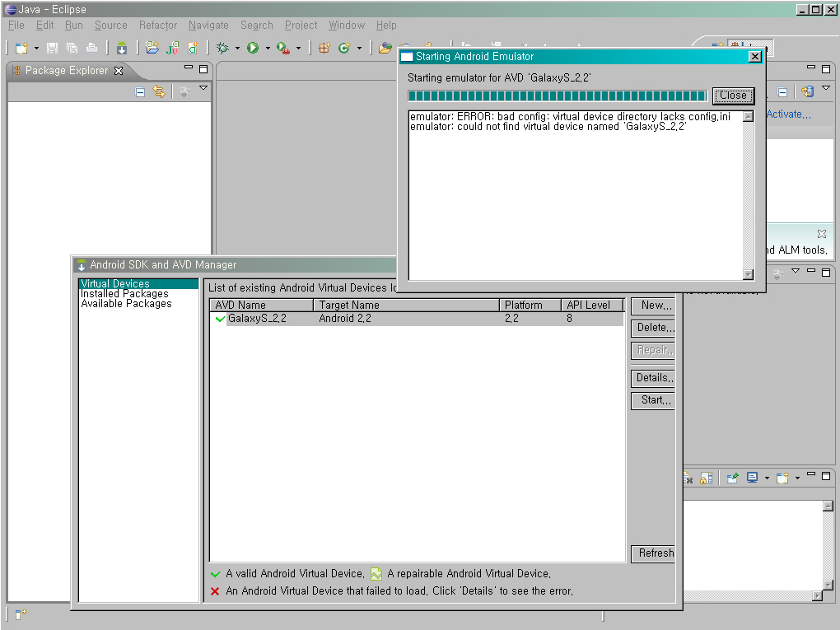Click the Save All toolbar icon
The width and height of the screenshot is (840, 630).
[x=72, y=49]
